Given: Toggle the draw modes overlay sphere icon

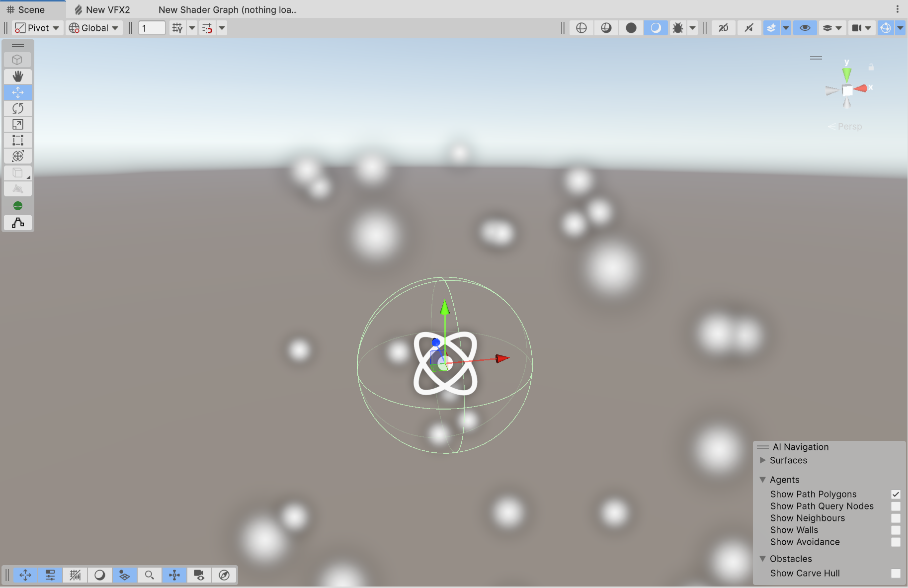Looking at the screenshot, I should tap(100, 575).
